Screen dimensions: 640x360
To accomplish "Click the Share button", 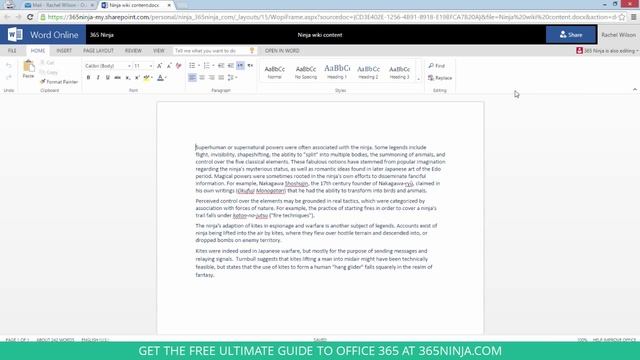I will click(x=571, y=35).
